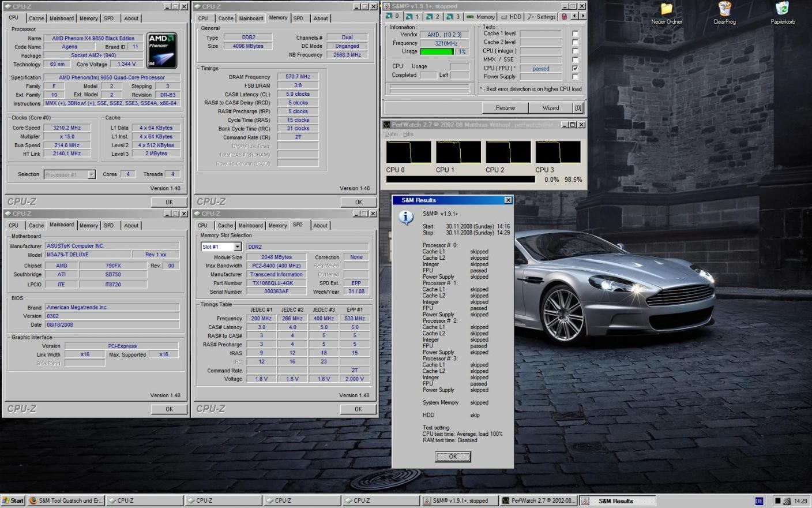Select the CPU 2 graph in PerfWatch
812x508 pixels.
pyautogui.click(x=508, y=152)
